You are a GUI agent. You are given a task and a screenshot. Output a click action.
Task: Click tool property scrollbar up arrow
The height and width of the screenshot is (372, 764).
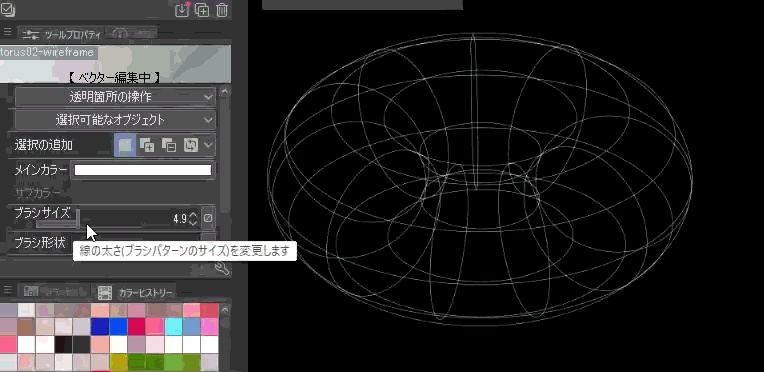click(x=225, y=91)
